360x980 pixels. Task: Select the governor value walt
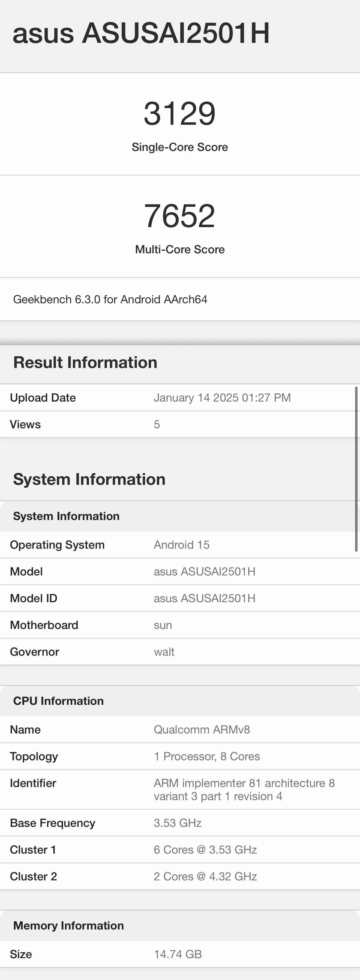click(x=164, y=652)
